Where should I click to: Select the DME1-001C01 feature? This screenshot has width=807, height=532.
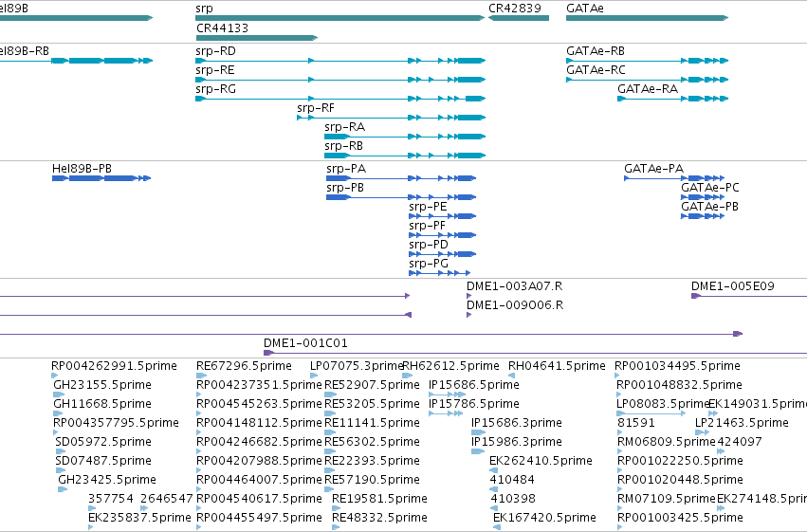(x=535, y=353)
